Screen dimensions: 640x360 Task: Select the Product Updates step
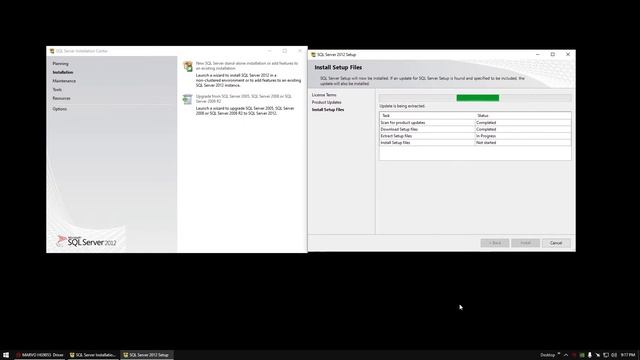[327, 102]
